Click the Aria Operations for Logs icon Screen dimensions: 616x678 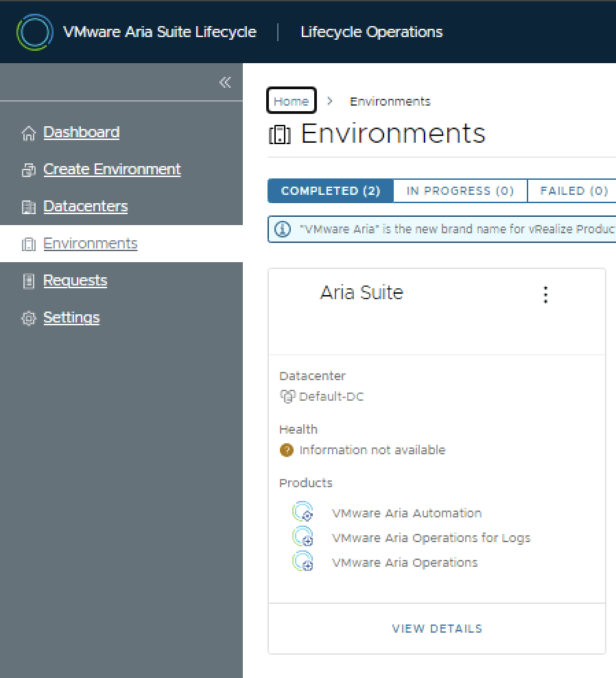click(x=303, y=537)
